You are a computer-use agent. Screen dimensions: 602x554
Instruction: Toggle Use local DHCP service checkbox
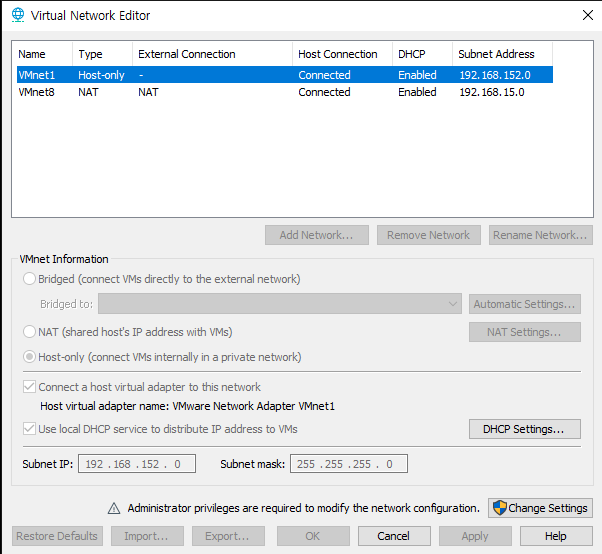[x=30, y=429]
